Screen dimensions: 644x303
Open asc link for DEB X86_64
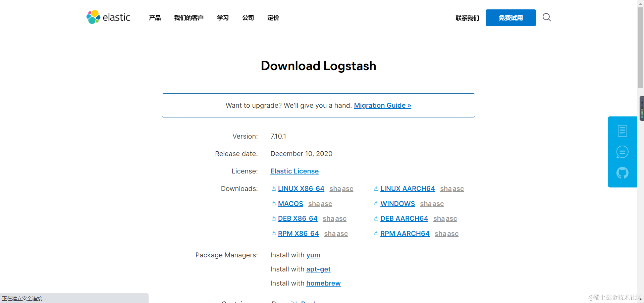[341, 219]
